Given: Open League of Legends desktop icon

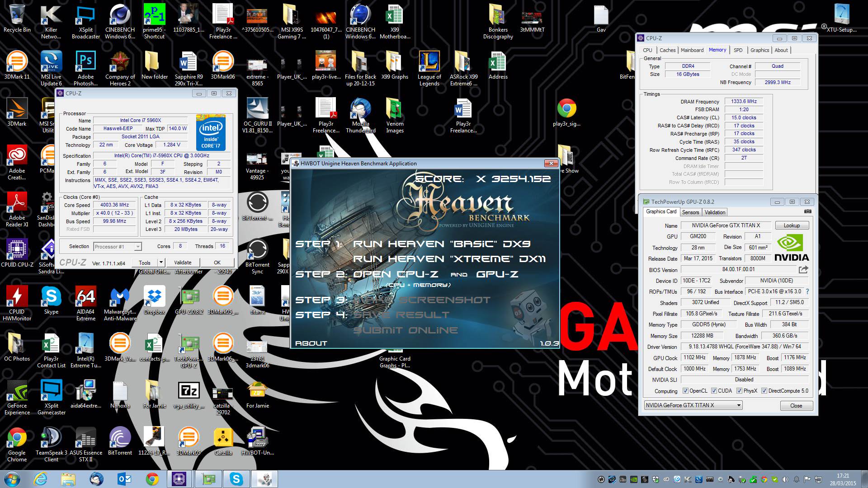Looking at the screenshot, I should (429, 68).
